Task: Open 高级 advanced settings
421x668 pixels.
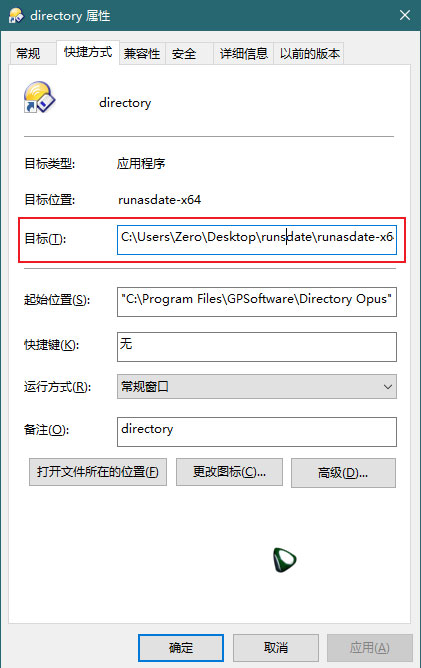Action: pos(343,472)
